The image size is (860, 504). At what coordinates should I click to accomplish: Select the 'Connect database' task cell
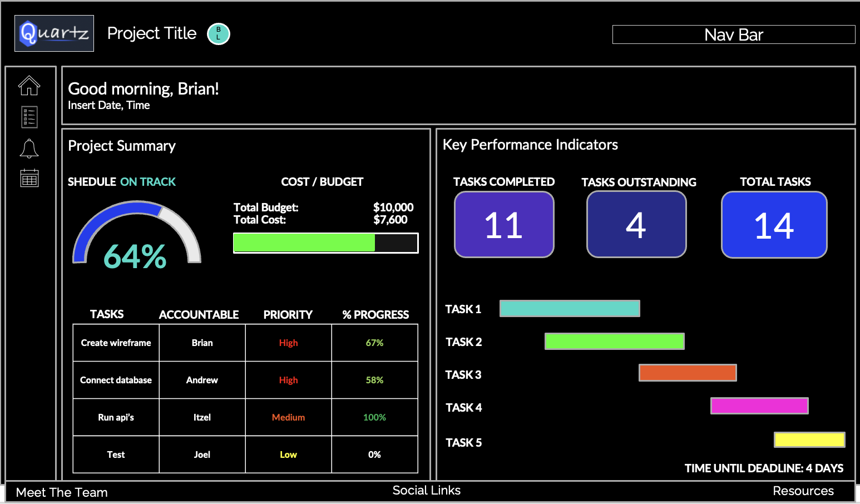tap(116, 380)
